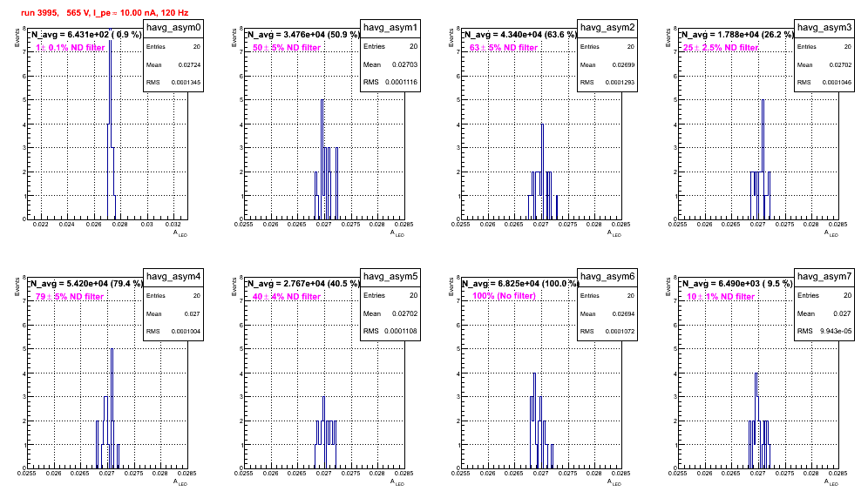Click the magenta 25± 2.5% ND filter label

[x=721, y=48]
